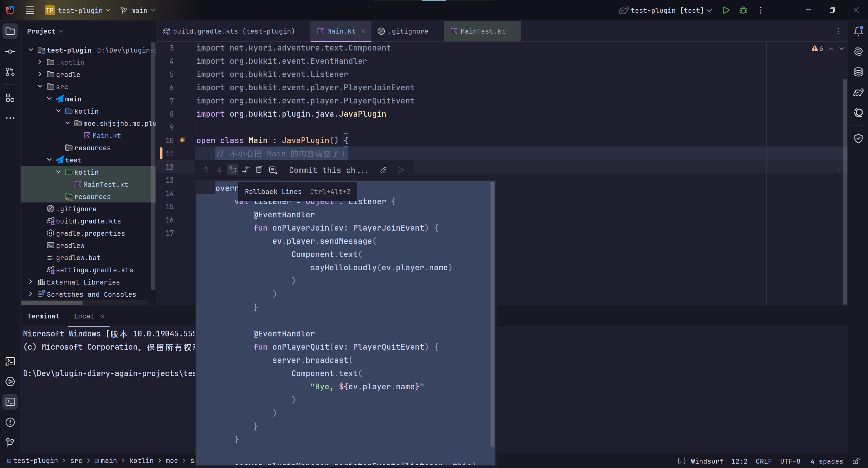Click the Show Diff icon in change toolbar
868x468 pixels.
coord(246,170)
